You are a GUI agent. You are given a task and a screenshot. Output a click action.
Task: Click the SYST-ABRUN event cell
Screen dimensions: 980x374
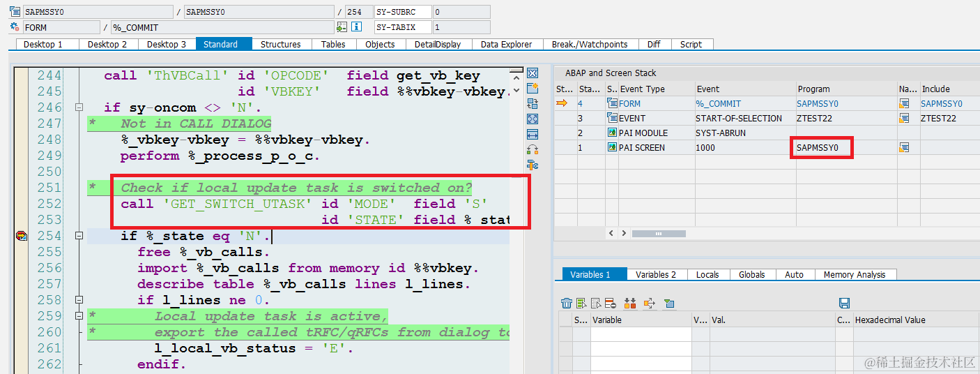coord(745,133)
